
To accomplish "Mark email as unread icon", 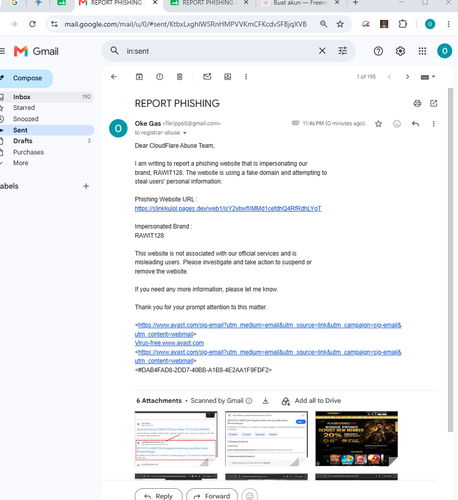I will click(207, 77).
